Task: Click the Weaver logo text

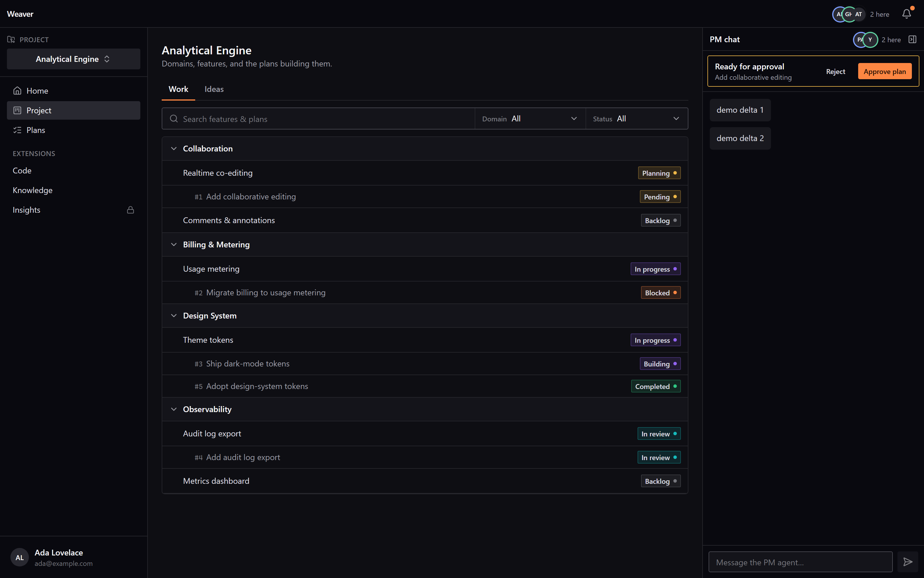Action: tap(20, 14)
